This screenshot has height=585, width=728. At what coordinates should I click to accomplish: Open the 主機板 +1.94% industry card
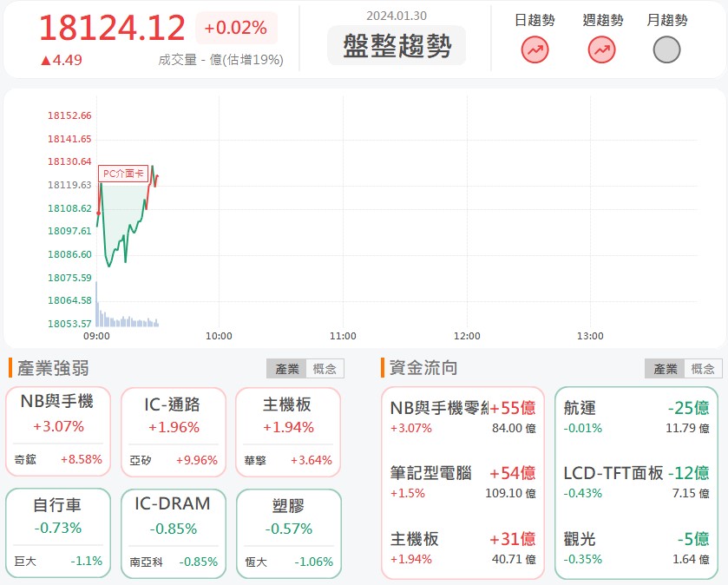(288, 432)
